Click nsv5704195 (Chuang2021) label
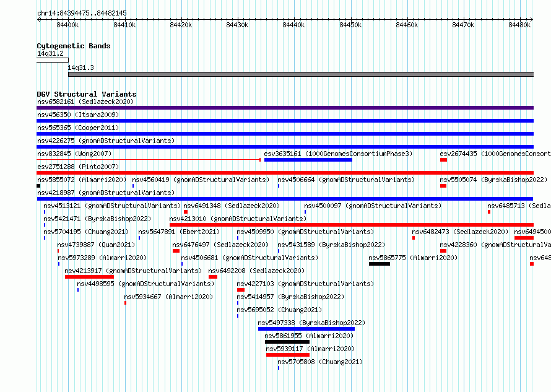 click(86, 232)
